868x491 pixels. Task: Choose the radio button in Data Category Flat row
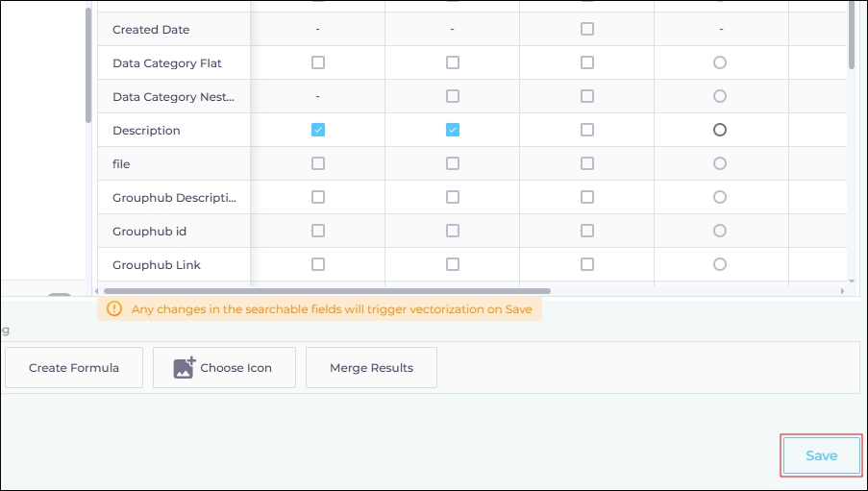pyautogui.click(x=720, y=62)
